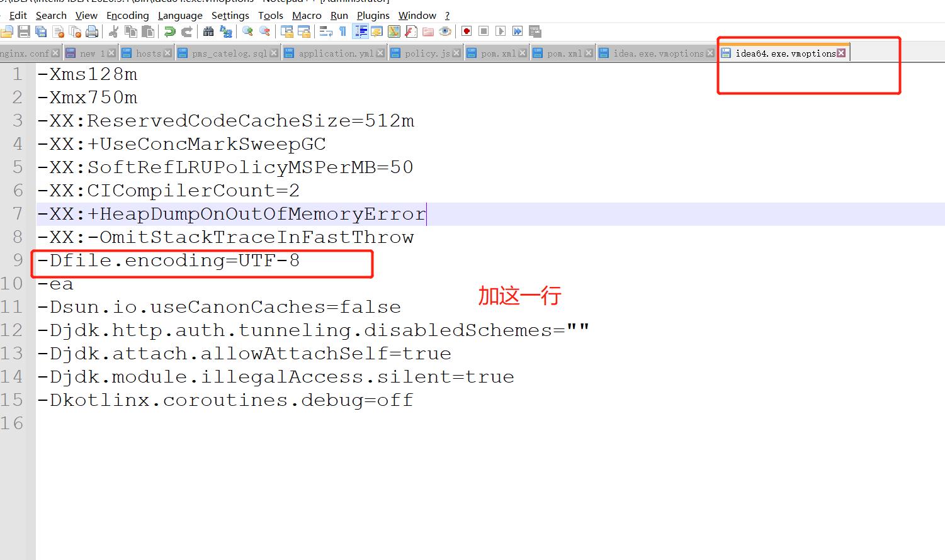The image size is (945, 560).
Task: Copy selection using the toolbar icon
Action: [131, 31]
